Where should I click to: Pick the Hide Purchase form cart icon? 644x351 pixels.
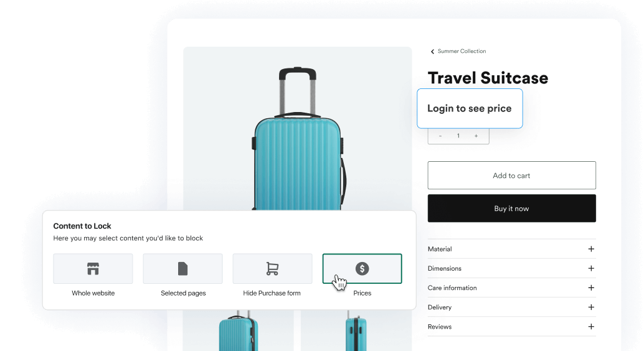tap(272, 268)
